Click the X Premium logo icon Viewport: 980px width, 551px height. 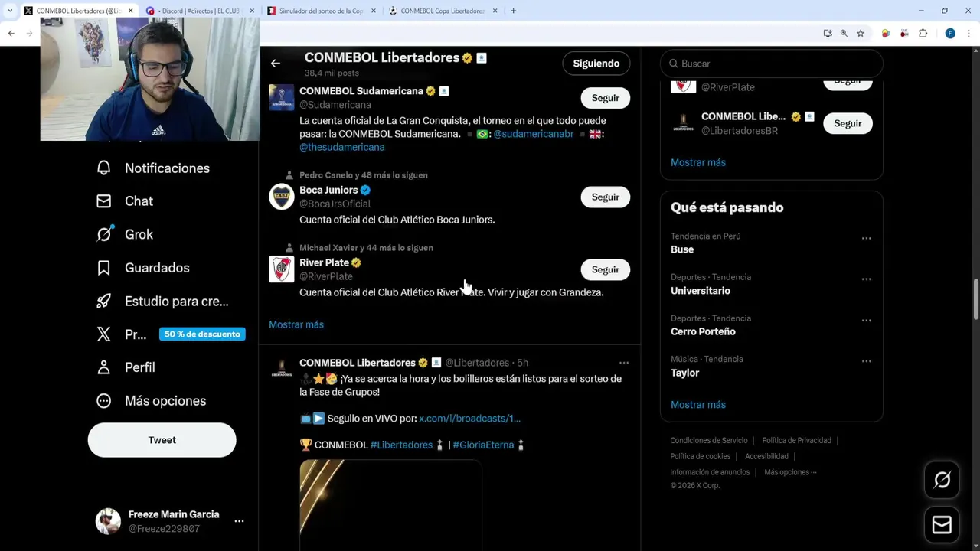click(104, 334)
